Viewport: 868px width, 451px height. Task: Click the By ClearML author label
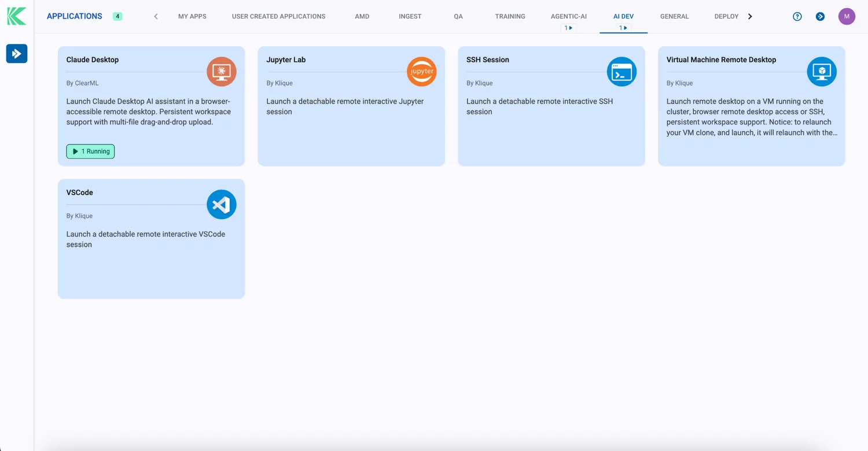[83, 83]
